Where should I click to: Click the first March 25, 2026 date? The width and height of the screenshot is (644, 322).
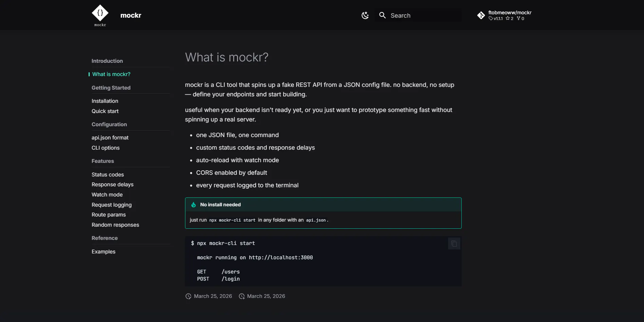[x=213, y=296]
